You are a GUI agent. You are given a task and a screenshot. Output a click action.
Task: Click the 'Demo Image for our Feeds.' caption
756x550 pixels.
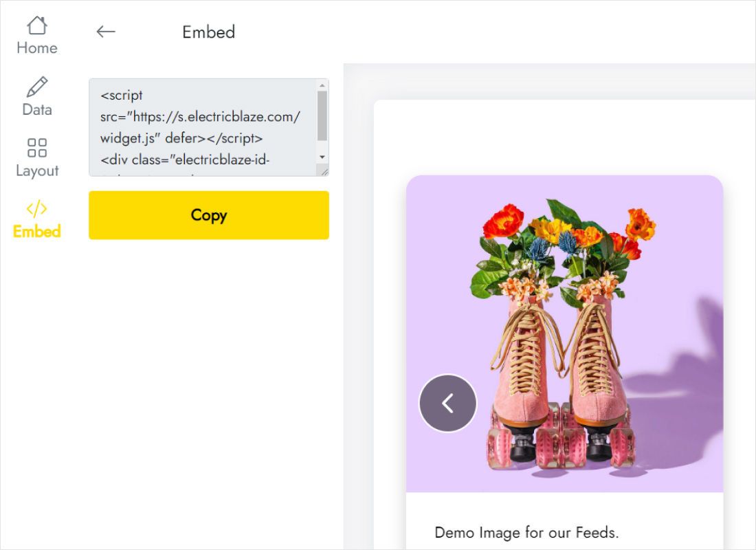point(526,533)
